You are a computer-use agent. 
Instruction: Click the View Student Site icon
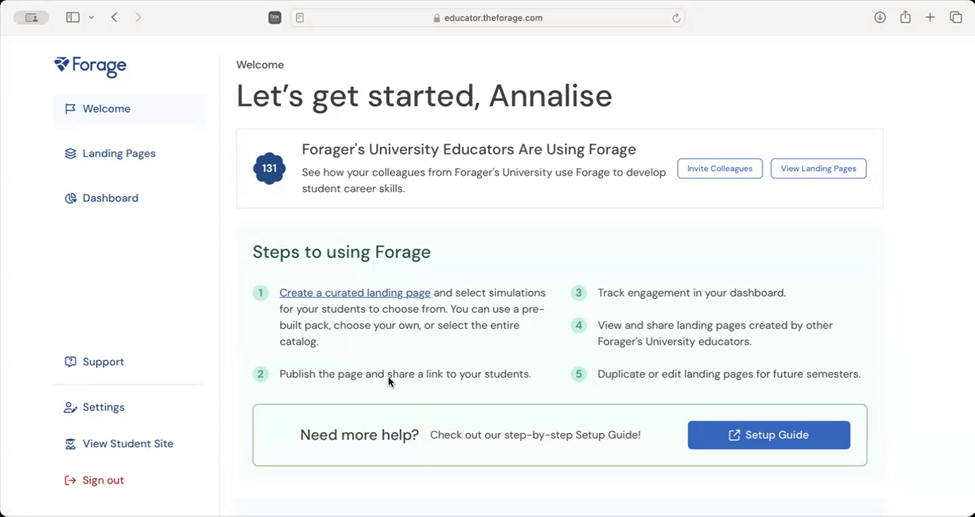click(x=70, y=444)
